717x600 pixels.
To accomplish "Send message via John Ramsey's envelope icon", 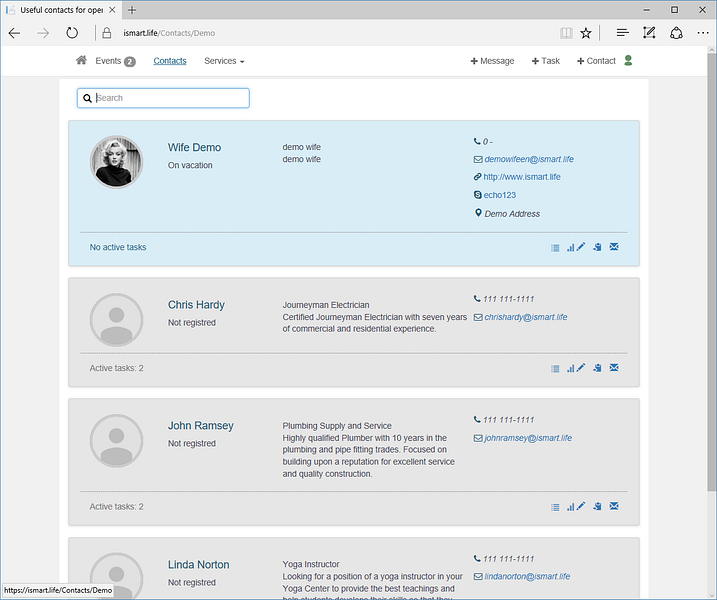I will click(x=614, y=506).
